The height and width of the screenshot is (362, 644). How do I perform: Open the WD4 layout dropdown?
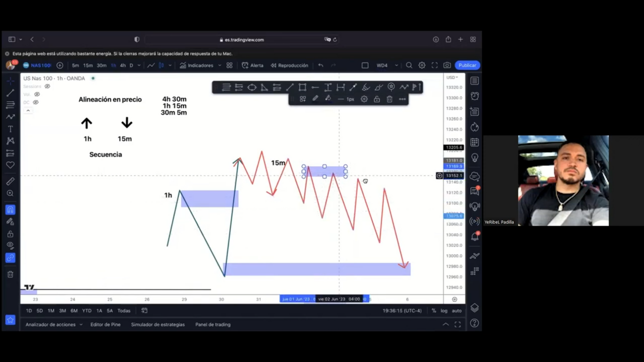pos(396,65)
